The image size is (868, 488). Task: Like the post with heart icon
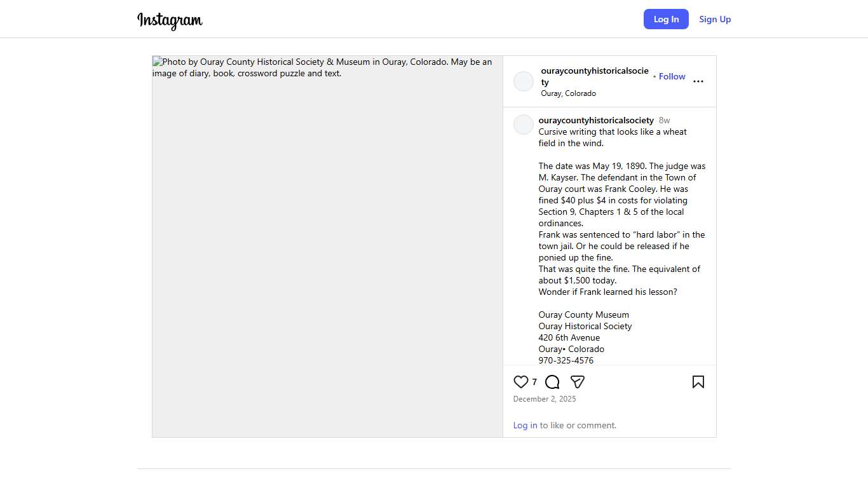tap(520, 382)
